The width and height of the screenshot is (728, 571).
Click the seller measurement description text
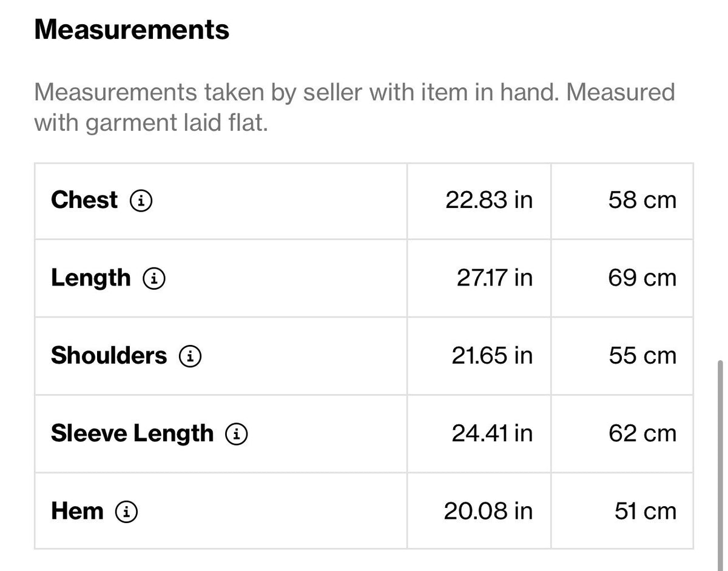pyautogui.click(x=354, y=107)
